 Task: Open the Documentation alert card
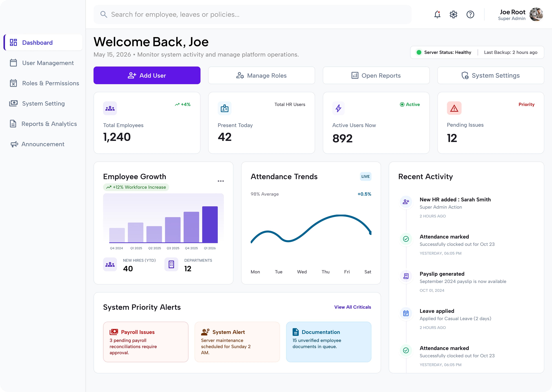(328, 342)
